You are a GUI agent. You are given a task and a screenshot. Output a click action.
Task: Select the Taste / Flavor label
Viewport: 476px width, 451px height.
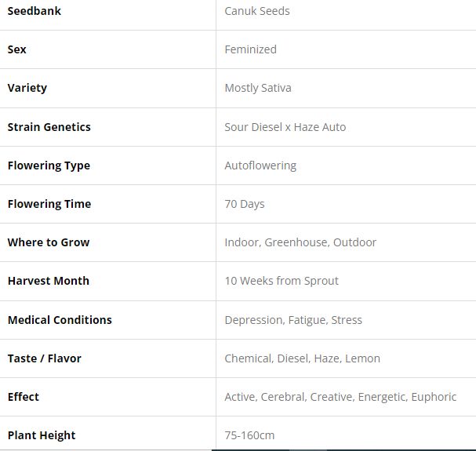(x=45, y=358)
